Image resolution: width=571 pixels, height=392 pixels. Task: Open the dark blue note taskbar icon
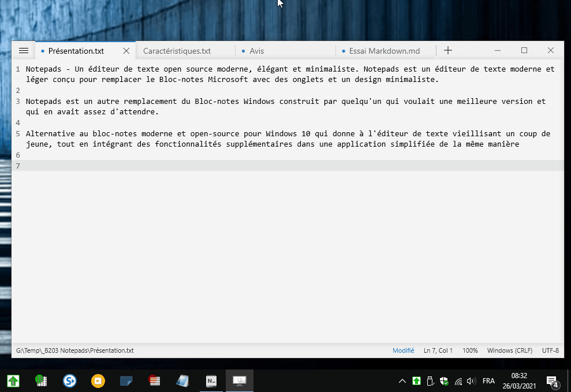click(126, 381)
